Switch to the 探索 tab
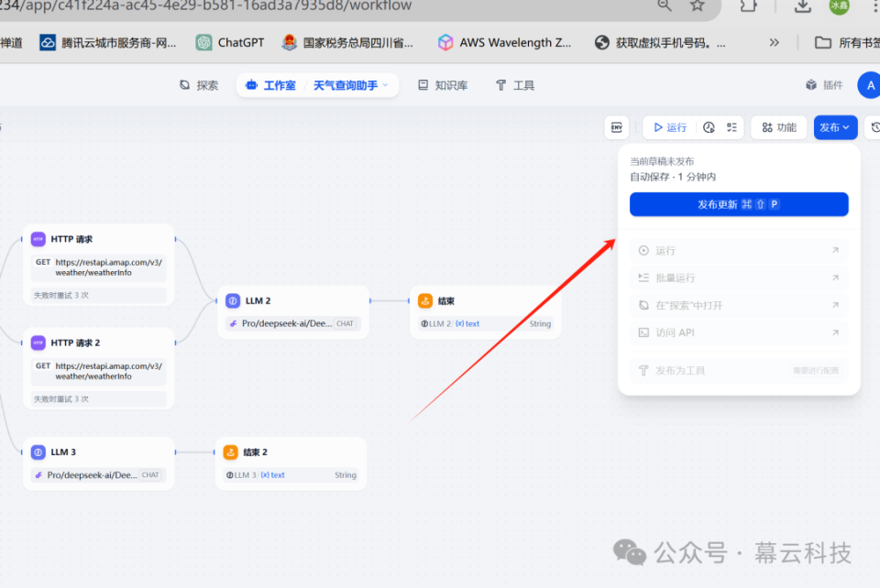The image size is (880, 588). [199, 84]
